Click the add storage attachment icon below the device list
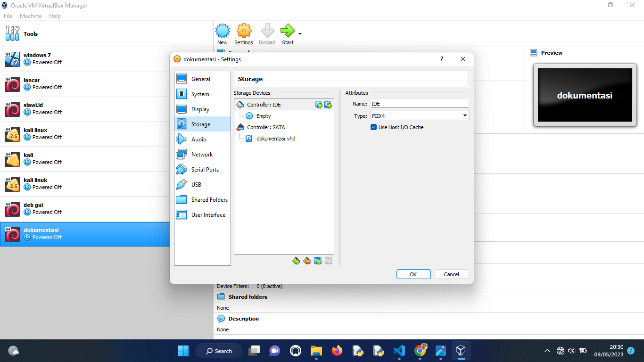Image resolution: width=644 pixels, height=362 pixels. 318,261
